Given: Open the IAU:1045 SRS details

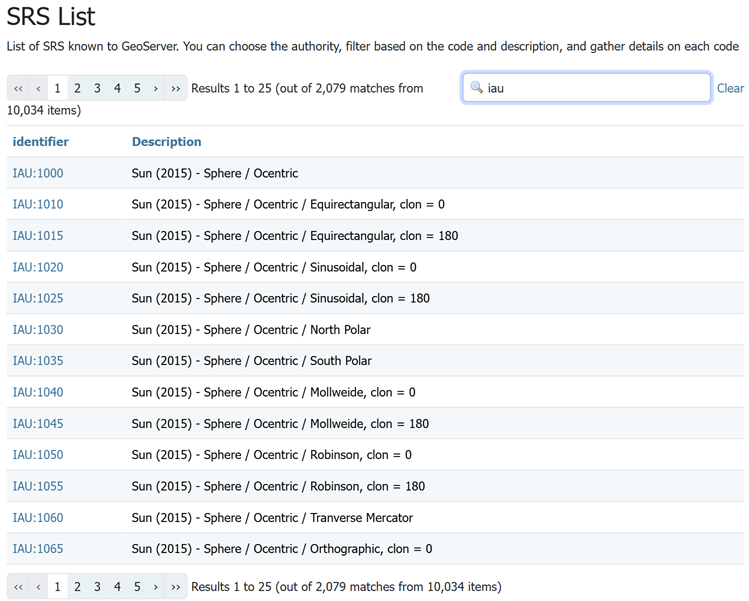Looking at the screenshot, I should 38,424.
